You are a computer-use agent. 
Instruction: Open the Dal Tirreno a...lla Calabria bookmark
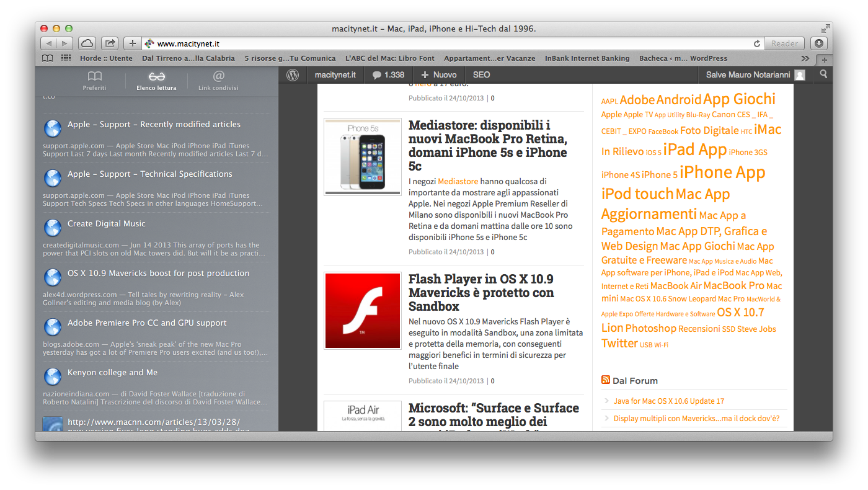pos(188,58)
